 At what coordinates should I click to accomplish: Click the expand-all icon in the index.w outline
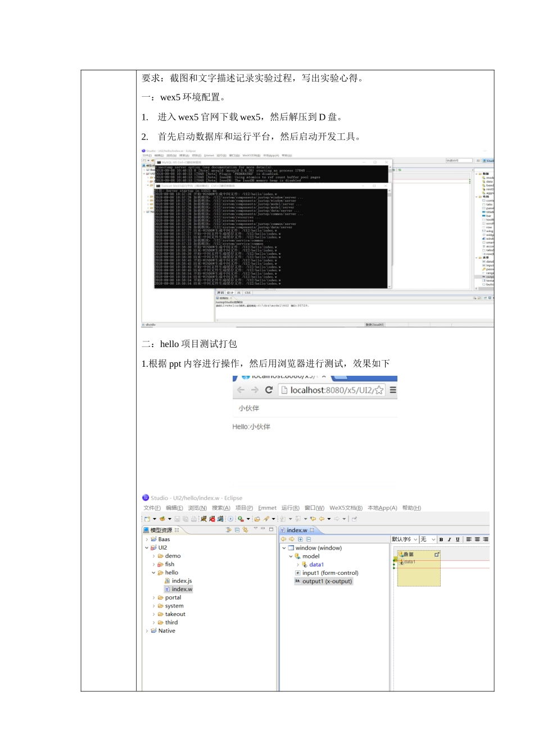(x=300, y=538)
